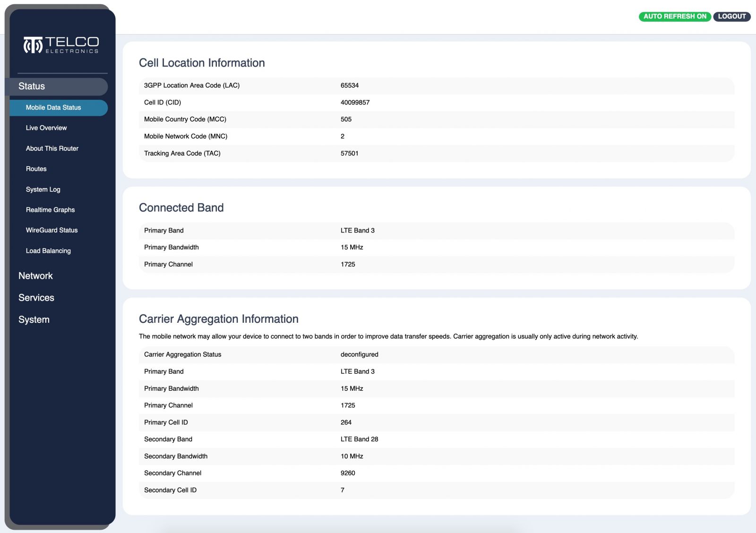Viewport: 756px width, 533px height.
Task: Open Realtime Graphs from the sidebar
Action: (50, 210)
